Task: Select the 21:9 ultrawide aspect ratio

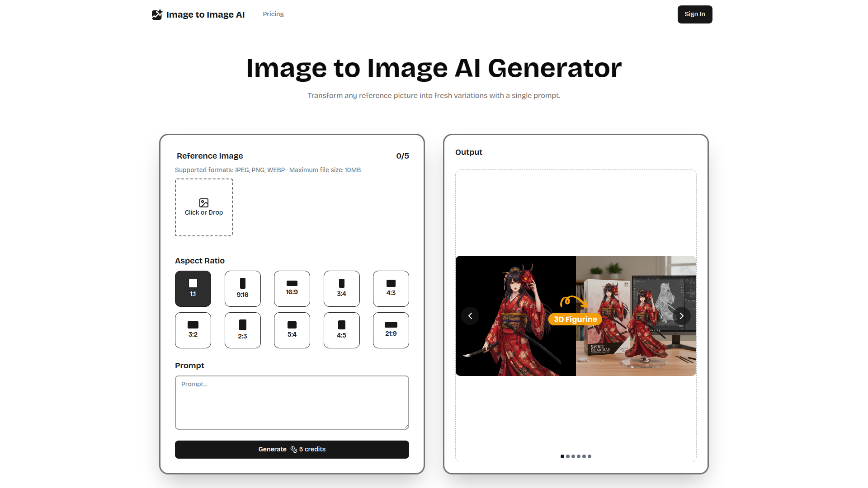Action: coord(391,330)
